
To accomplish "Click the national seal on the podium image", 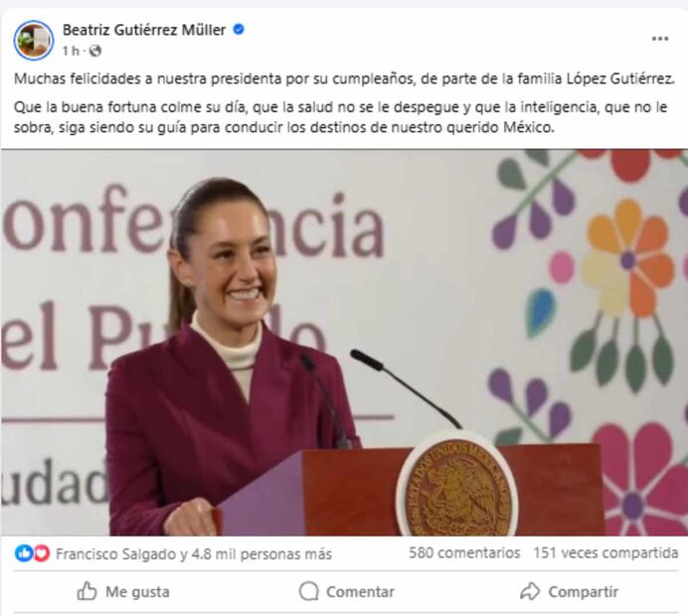I will pyautogui.click(x=456, y=485).
